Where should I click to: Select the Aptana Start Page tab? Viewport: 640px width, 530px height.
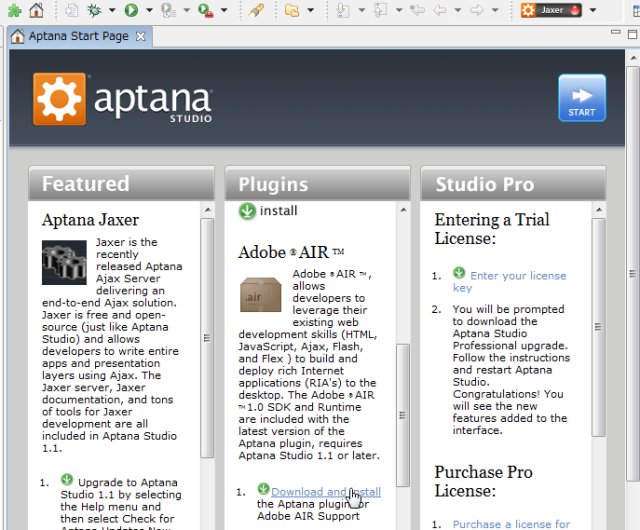click(78, 36)
